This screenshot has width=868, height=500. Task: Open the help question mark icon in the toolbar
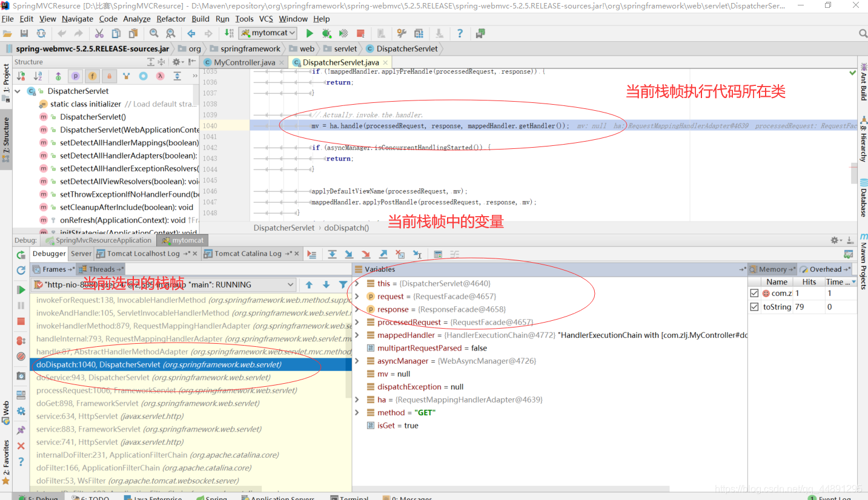tap(460, 33)
